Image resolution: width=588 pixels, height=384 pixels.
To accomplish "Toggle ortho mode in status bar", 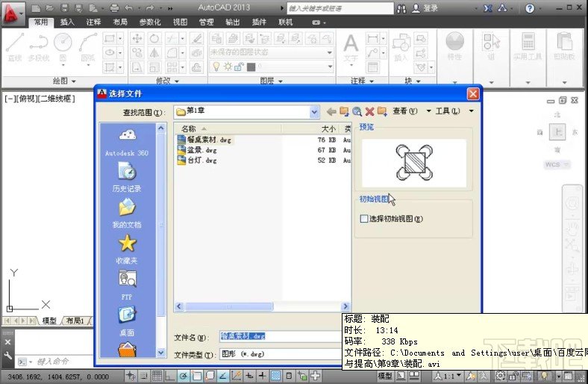I will pyautogui.click(x=170, y=375).
